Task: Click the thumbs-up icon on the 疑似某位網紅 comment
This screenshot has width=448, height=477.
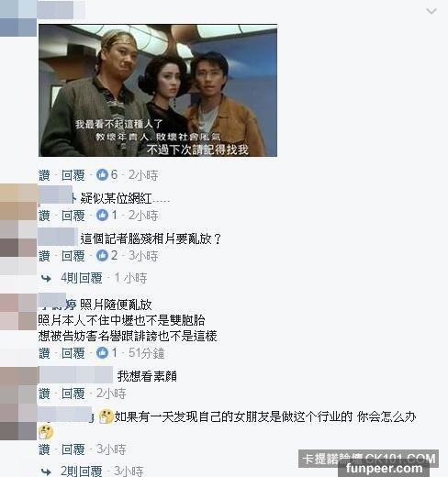Action: tap(102, 216)
